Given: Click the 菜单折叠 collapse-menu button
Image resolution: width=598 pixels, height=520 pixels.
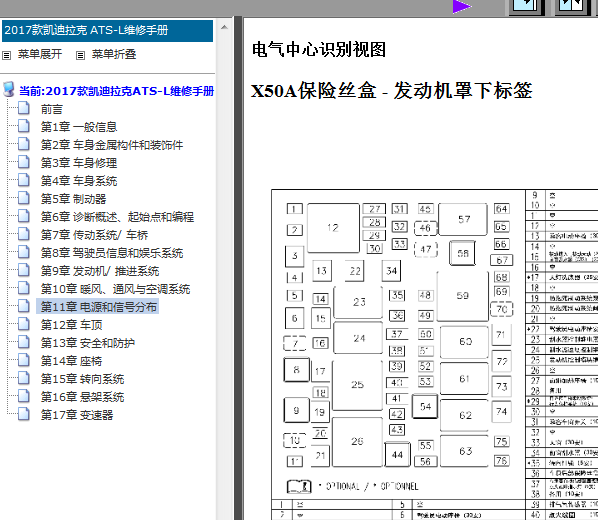Looking at the screenshot, I should pos(114,54).
